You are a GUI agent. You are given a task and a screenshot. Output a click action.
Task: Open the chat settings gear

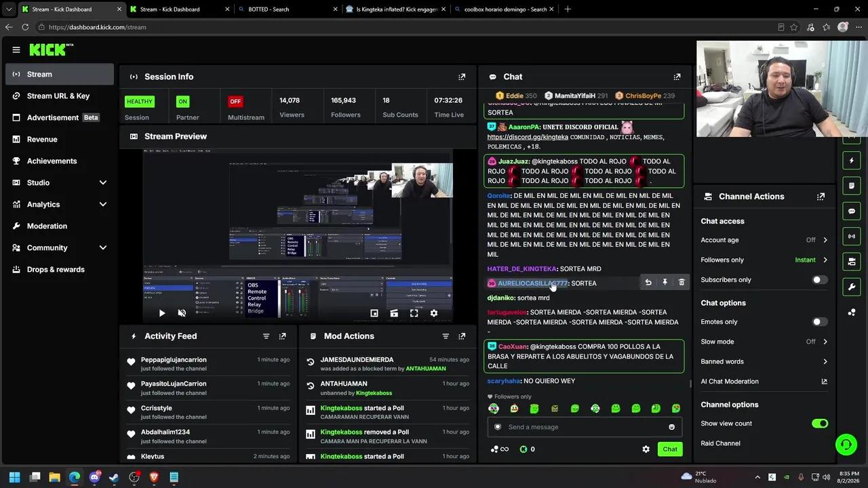(646, 449)
